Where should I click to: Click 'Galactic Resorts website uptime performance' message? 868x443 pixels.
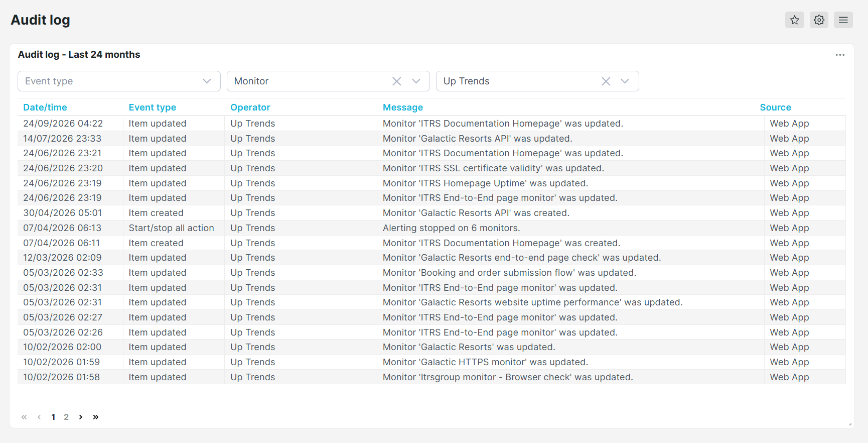(x=533, y=302)
